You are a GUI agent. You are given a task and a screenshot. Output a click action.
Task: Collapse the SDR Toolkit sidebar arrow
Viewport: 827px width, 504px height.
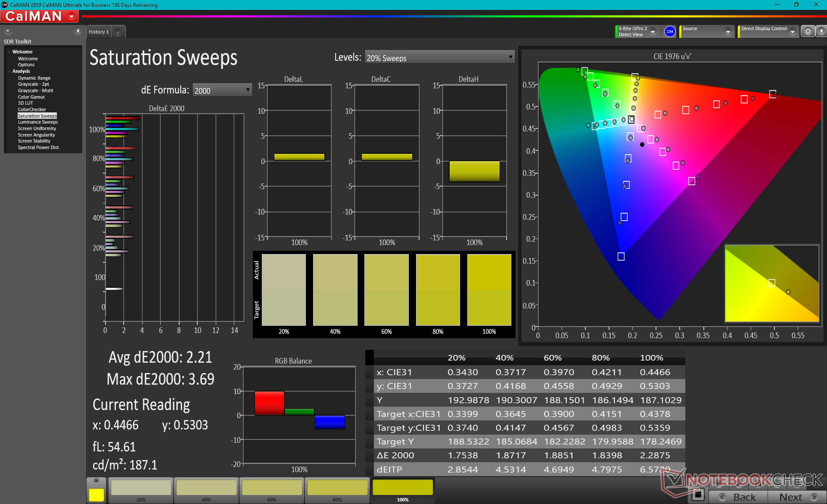click(78, 31)
